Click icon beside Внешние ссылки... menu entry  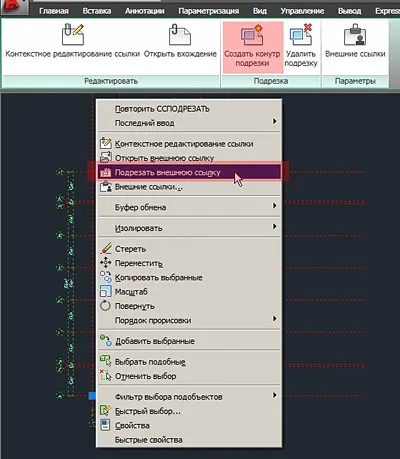[x=106, y=186]
